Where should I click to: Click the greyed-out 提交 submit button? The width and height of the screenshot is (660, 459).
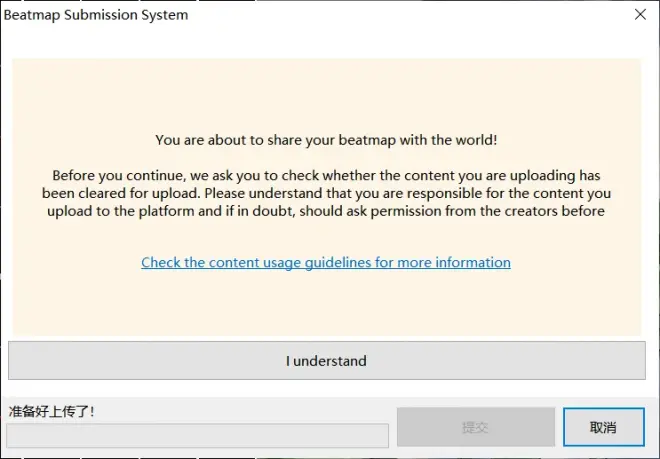click(476, 427)
